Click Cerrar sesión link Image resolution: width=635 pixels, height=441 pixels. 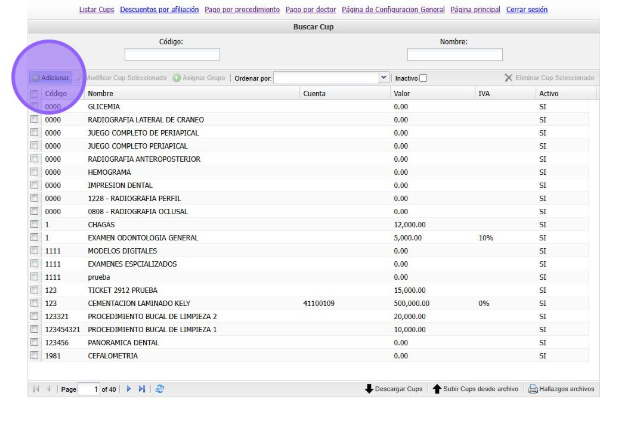(527, 9)
